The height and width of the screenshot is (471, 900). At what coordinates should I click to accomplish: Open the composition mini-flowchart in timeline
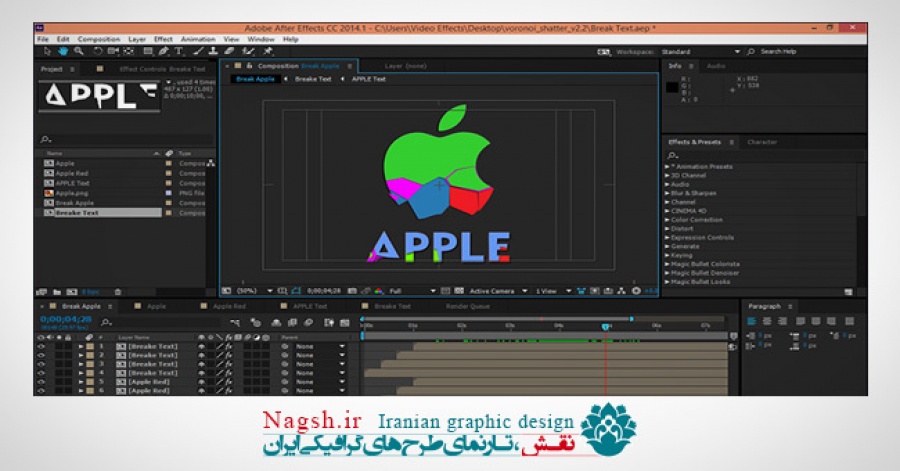point(235,323)
